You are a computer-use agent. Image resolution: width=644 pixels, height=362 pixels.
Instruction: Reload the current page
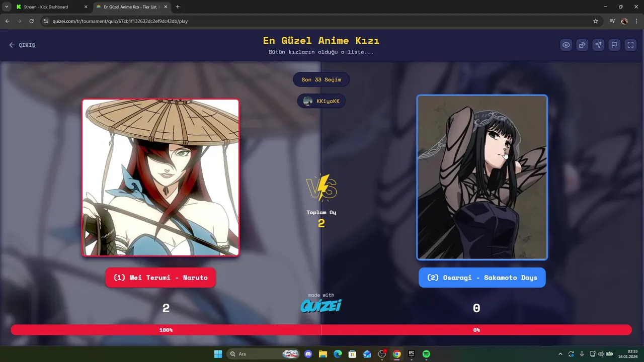tap(31, 21)
